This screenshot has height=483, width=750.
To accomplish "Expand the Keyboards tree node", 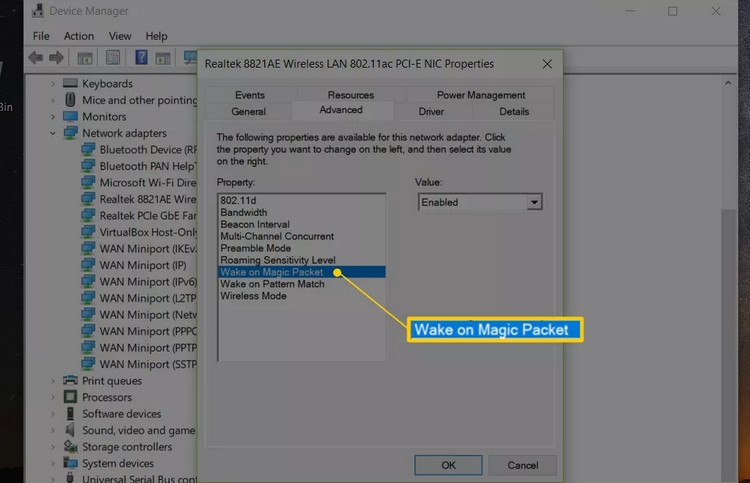I will click(x=53, y=84).
